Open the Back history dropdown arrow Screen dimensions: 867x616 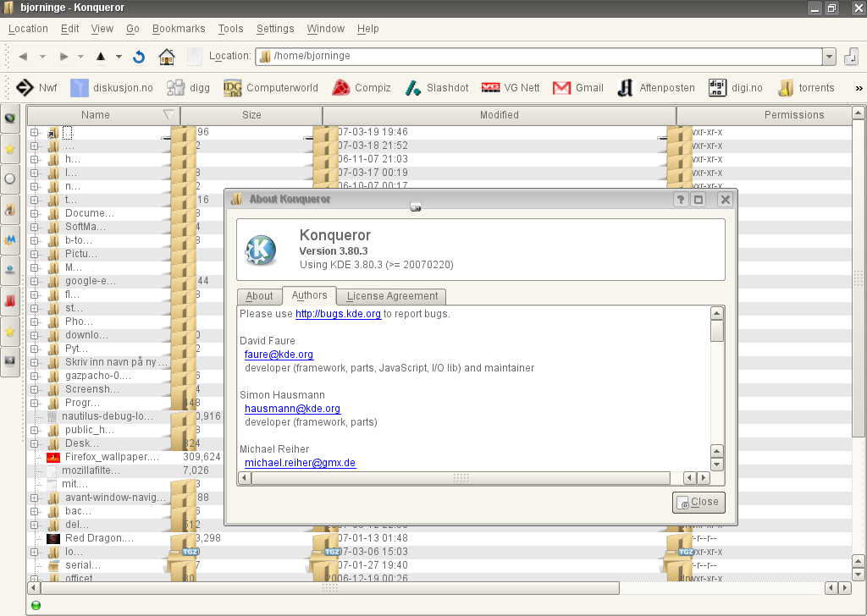42,57
